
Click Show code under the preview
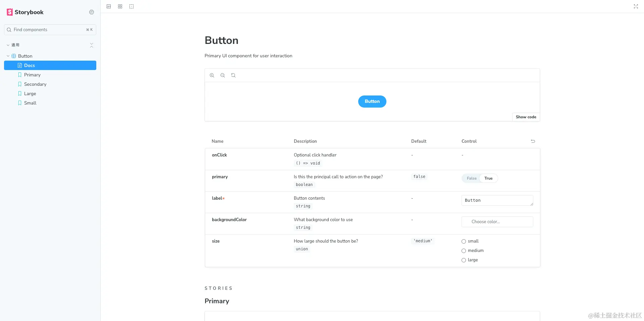[x=526, y=117]
